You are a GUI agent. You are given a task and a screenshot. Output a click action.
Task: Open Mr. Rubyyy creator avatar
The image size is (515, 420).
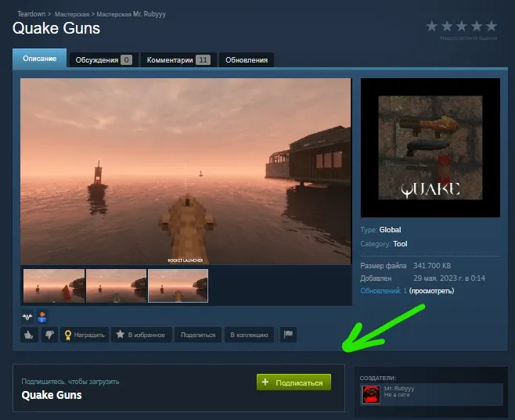[371, 394]
